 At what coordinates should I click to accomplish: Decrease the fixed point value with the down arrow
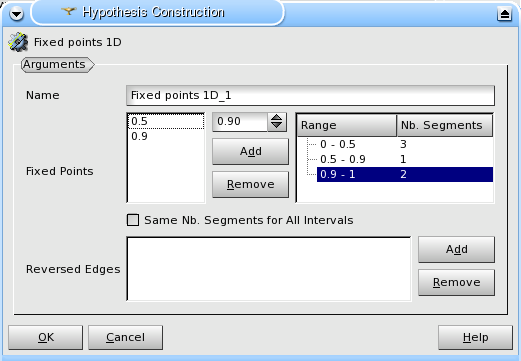point(277,125)
